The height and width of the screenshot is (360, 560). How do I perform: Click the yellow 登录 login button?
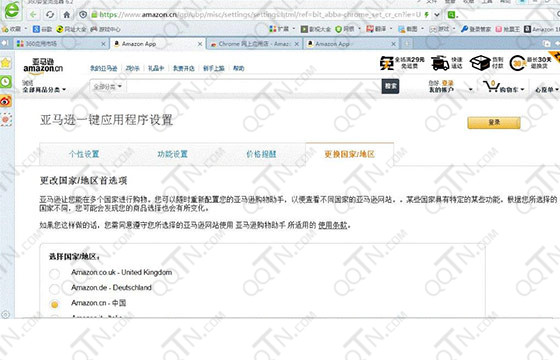pyautogui.click(x=494, y=122)
